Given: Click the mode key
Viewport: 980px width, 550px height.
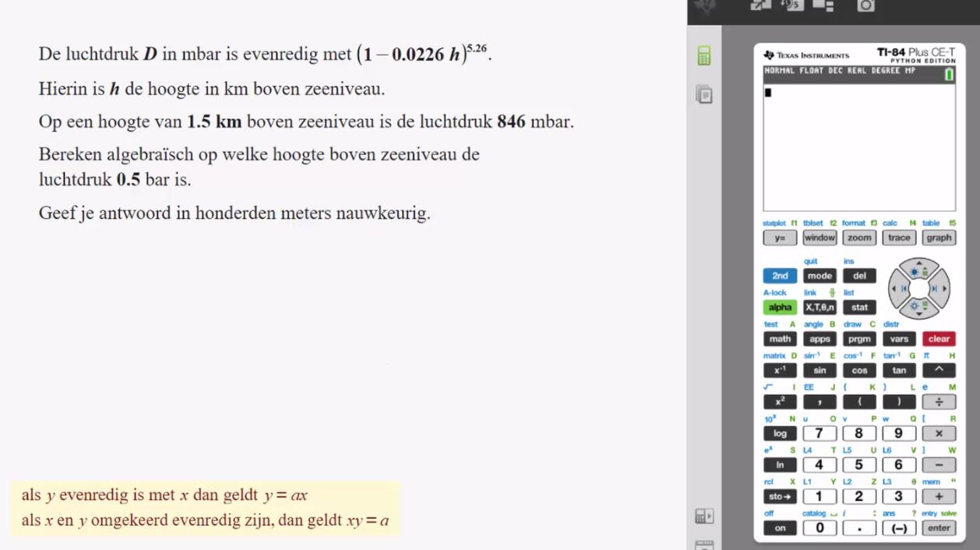Looking at the screenshot, I should pyautogui.click(x=820, y=276).
